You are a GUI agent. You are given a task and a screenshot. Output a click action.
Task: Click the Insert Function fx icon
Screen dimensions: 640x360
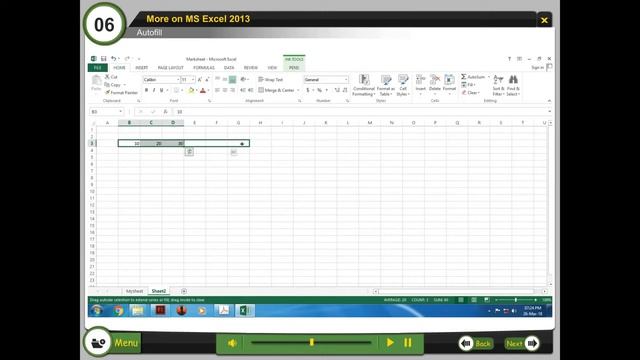click(165, 111)
